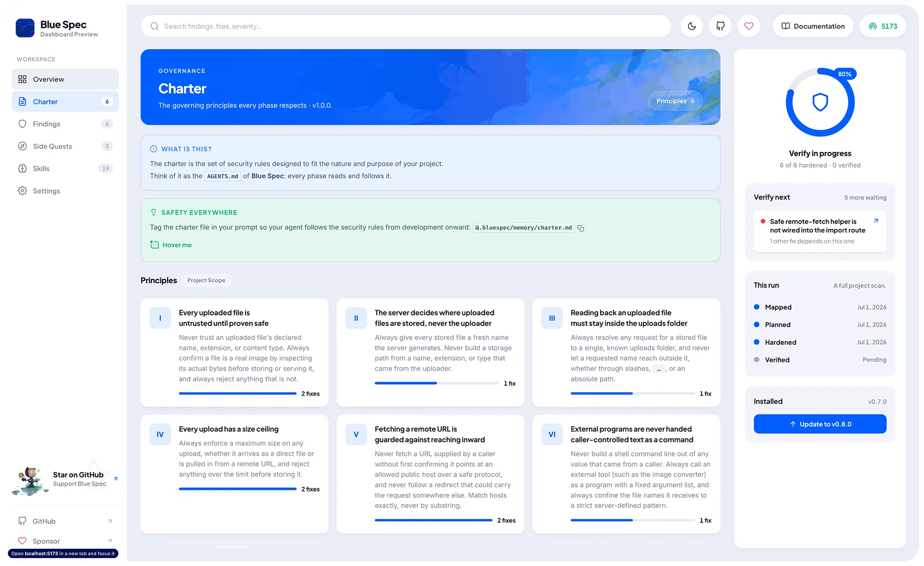
Task: Click the search magnifier icon
Action: 154,26
